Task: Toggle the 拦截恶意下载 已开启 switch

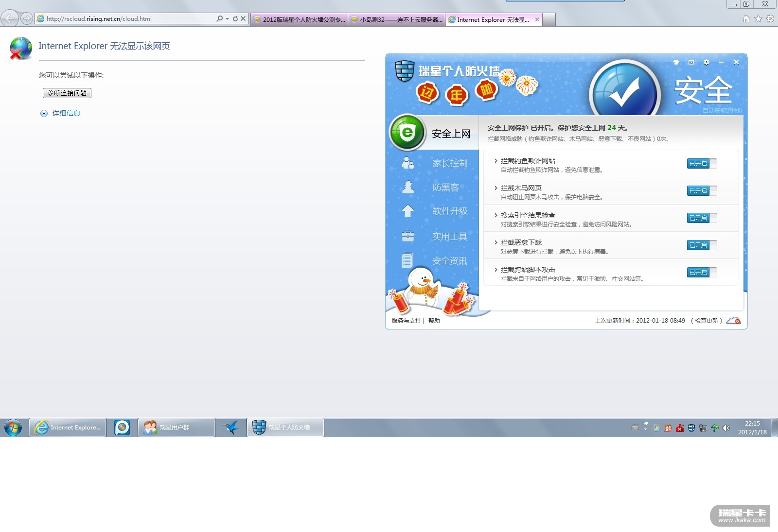Action: [702, 245]
